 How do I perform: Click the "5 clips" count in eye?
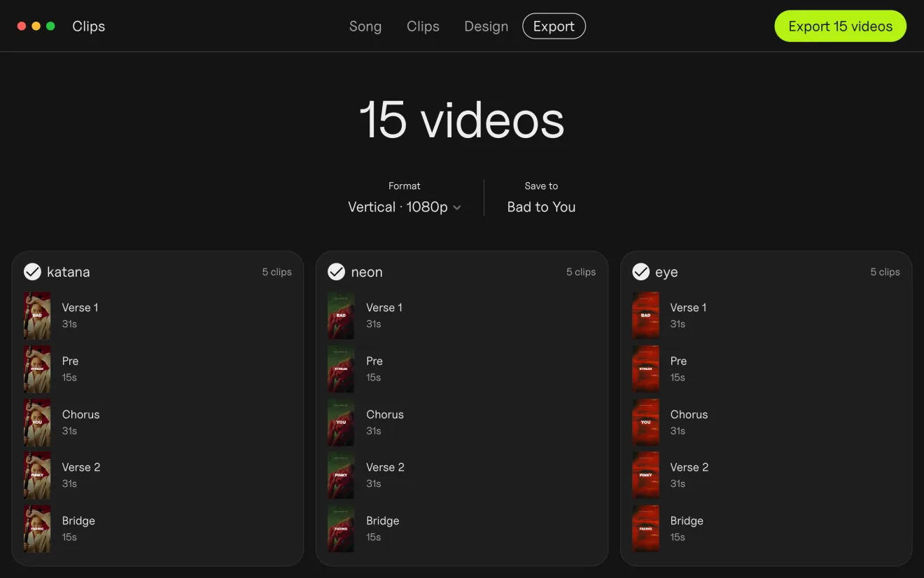pyautogui.click(x=885, y=272)
